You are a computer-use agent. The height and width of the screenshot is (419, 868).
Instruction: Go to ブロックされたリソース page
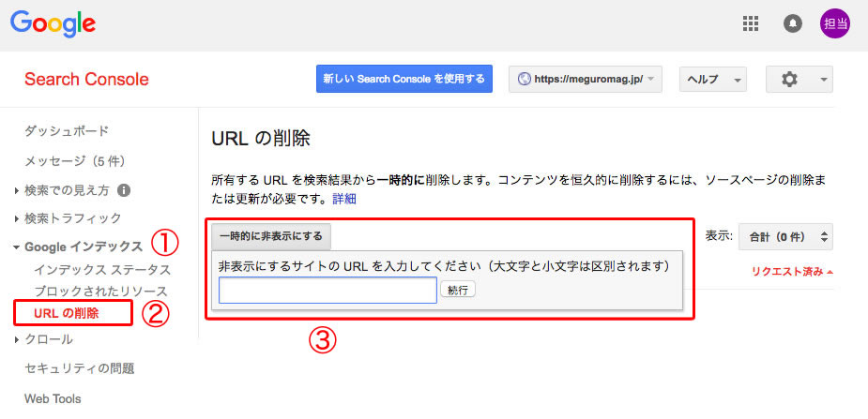pos(100,292)
